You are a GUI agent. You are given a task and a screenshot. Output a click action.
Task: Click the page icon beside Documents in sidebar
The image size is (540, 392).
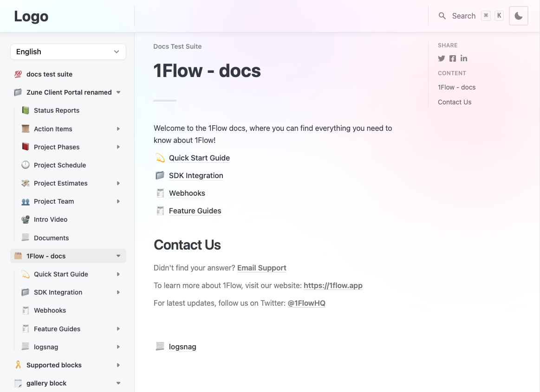(x=26, y=238)
